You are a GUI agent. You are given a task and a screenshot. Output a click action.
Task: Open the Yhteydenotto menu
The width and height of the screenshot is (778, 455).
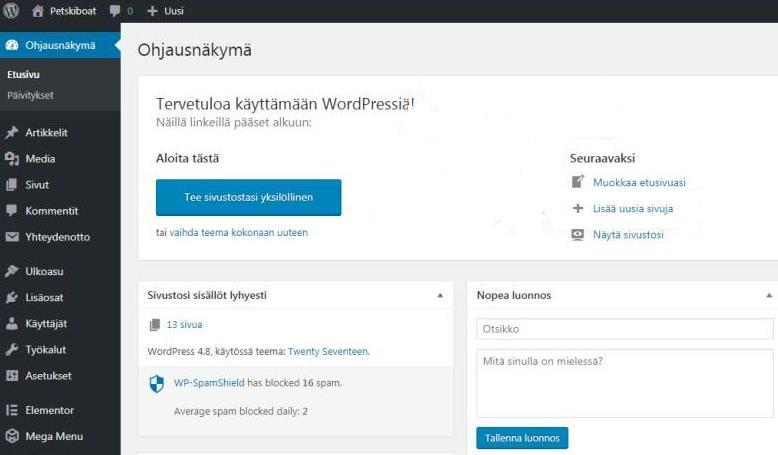pos(58,237)
